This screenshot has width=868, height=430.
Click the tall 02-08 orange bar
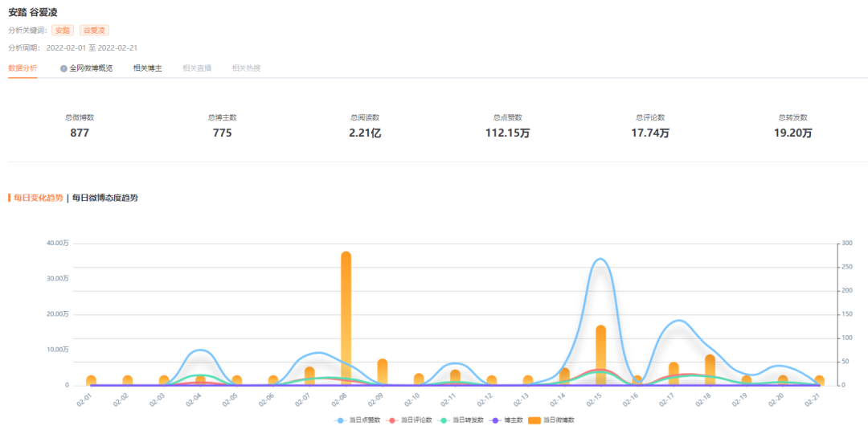(346, 318)
